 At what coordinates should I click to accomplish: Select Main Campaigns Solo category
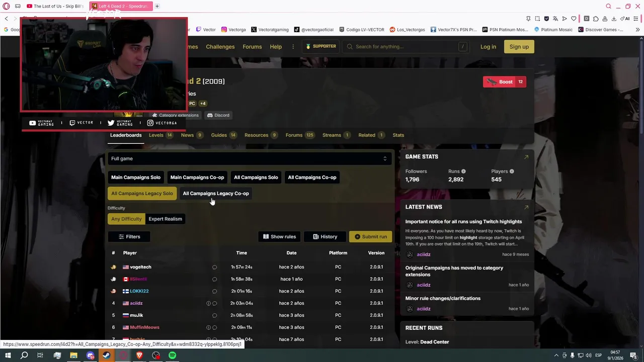pyautogui.click(x=136, y=177)
